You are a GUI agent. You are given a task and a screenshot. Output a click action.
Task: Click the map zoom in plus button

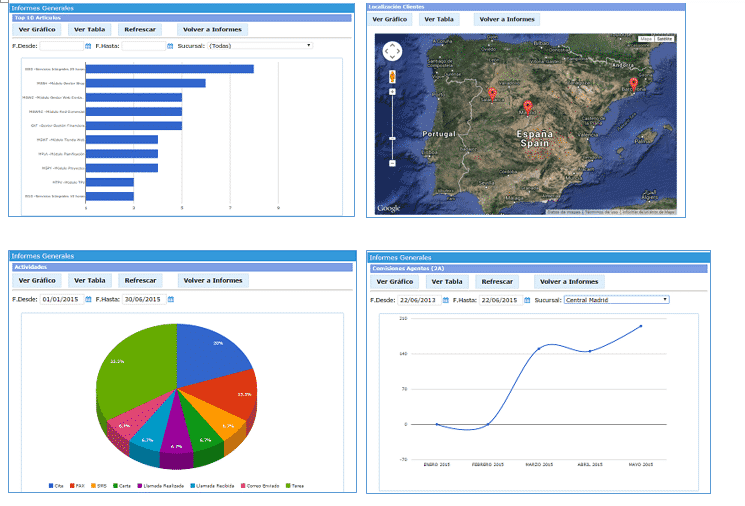point(392,92)
